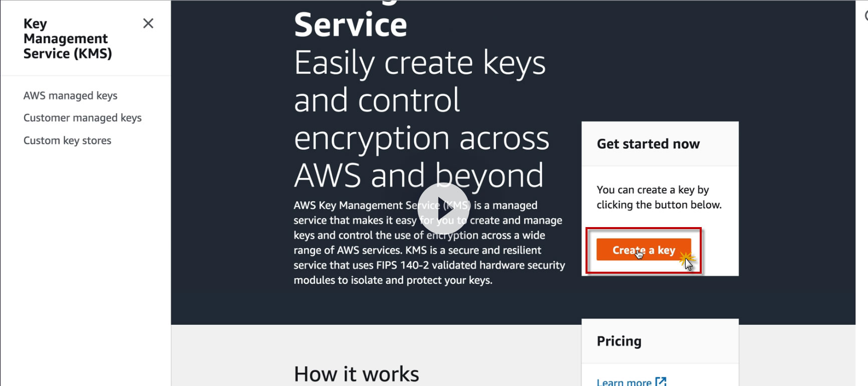Go to Customer managed keys
Viewport: 868px width, 386px height.
(82, 118)
